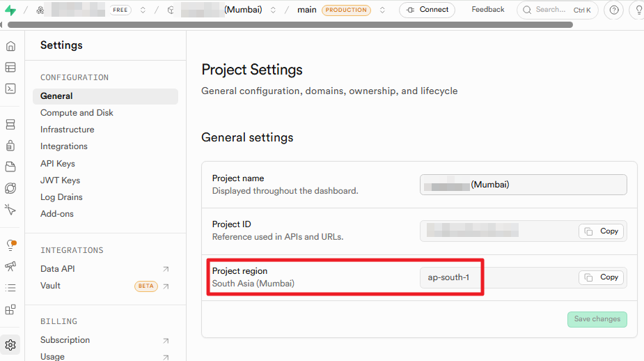
Task: Click the FREE plan badge
Action: [x=120, y=10]
